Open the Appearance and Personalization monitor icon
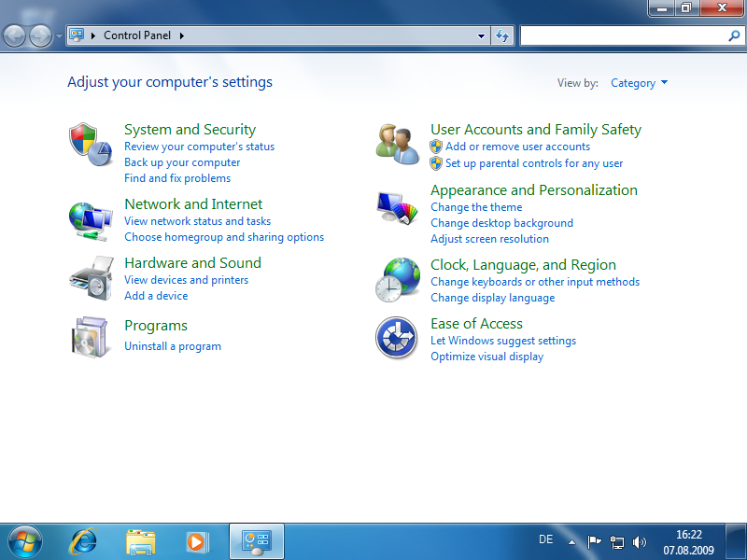This screenshot has height=560, width=747. 397,207
